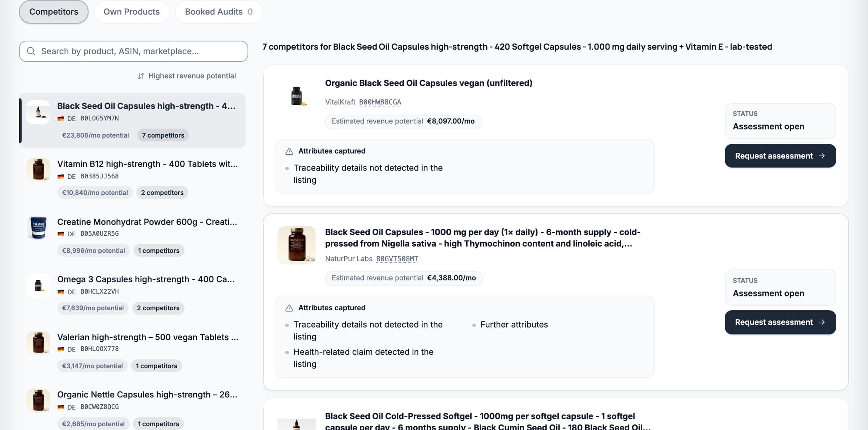Click Estimated revenue potential €8,097.00/mo badge
The image size is (868, 430).
(403, 121)
